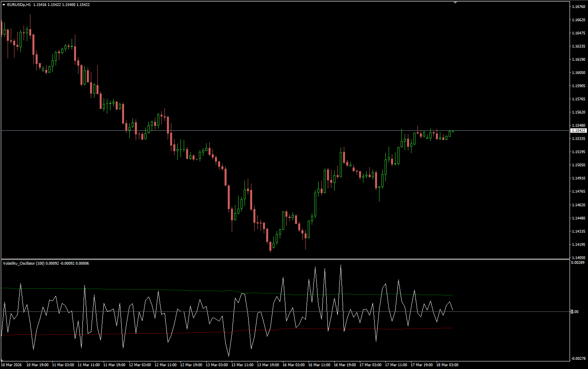The height and width of the screenshot is (369, 588).
Task: Click the gray chart shift triangle marker
Action: tap(455, 3)
